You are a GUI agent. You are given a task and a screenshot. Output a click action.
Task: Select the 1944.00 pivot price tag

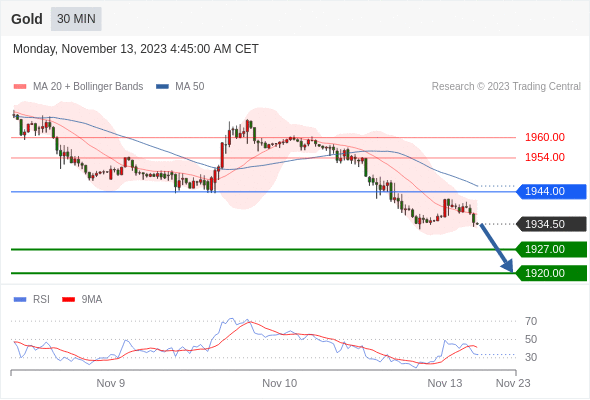click(x=551, y=192)
